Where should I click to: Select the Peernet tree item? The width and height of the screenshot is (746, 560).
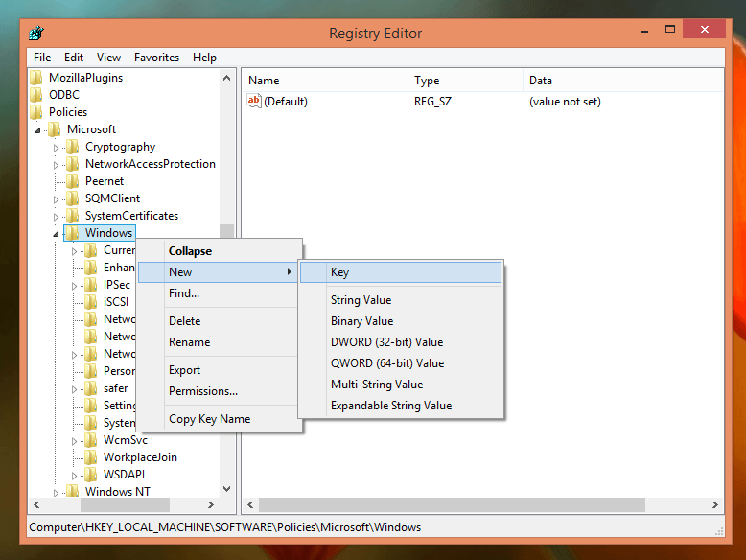[x=104, y=181]
